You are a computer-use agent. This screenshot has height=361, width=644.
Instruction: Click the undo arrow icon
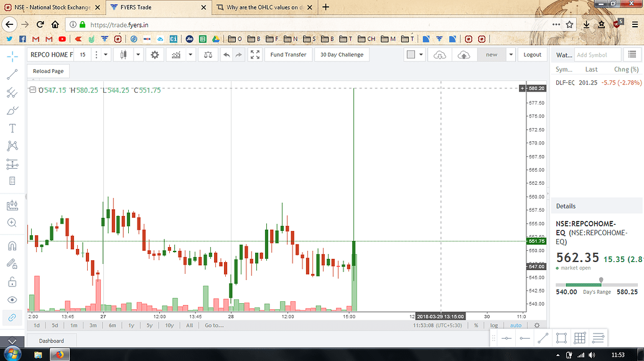[x=226, y=54]
